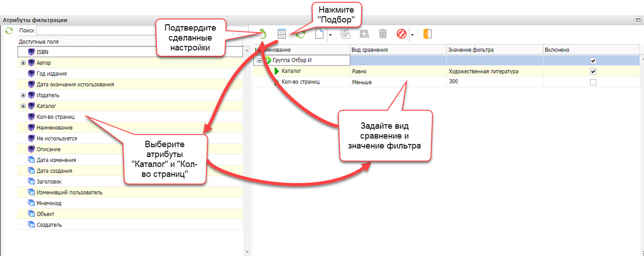Uncheck Включено for Группа Отбор И
This screenshot has height=256, width=644.
point(593,61)
